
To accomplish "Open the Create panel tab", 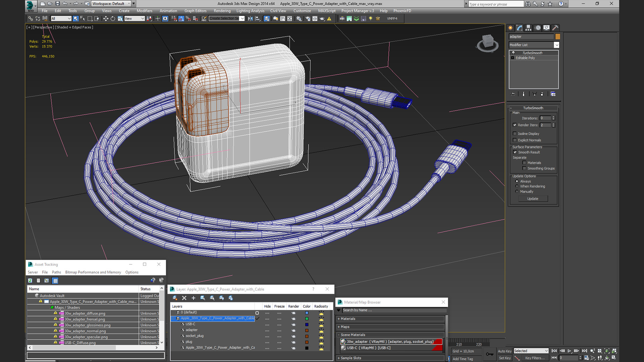I will (x=511, y=28).
